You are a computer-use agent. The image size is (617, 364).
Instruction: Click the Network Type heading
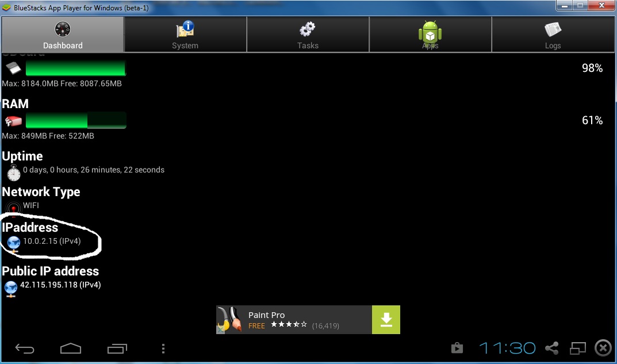click(x=41, y=191)
